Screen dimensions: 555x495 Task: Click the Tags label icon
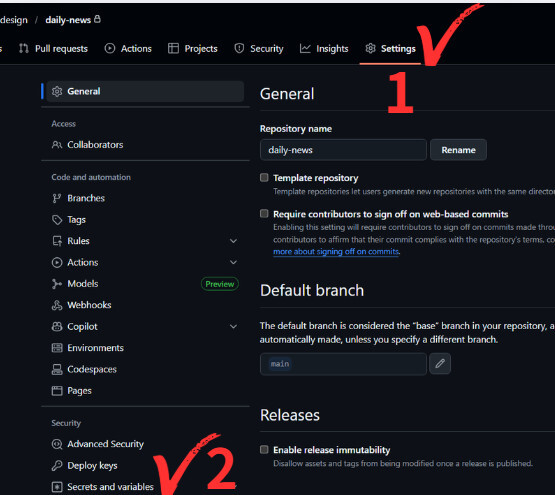(57, 220)
